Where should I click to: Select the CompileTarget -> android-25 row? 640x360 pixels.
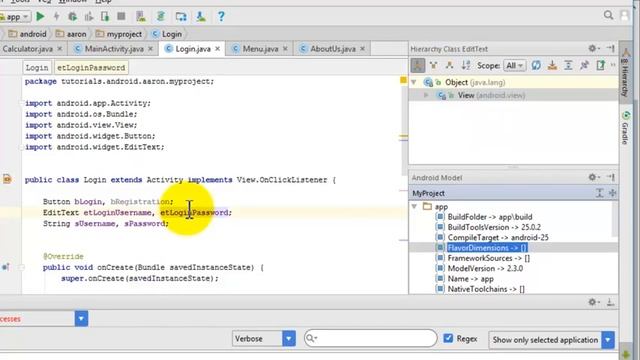498,237
